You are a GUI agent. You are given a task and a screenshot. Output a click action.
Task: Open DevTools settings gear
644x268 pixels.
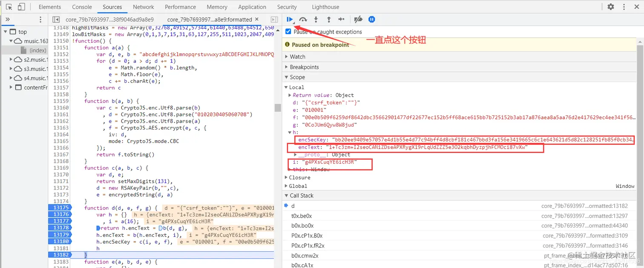tap(611, 7)
